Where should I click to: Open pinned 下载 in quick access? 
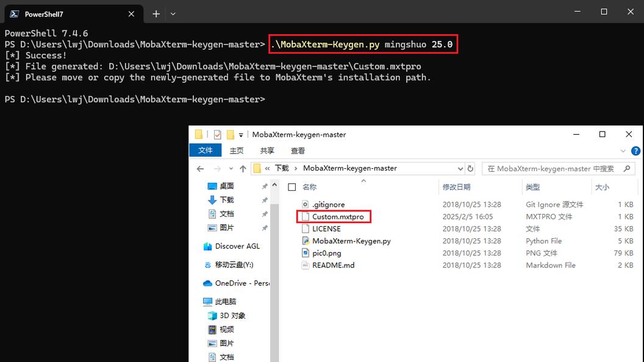(x=226, y=200)
